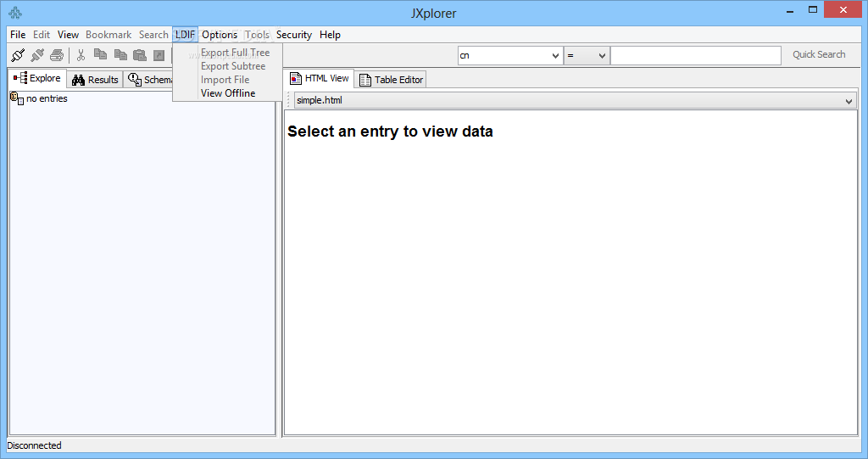Select Export Subtree menu entry
Viewport: 868px width, 459px height.
click(233, 66)
